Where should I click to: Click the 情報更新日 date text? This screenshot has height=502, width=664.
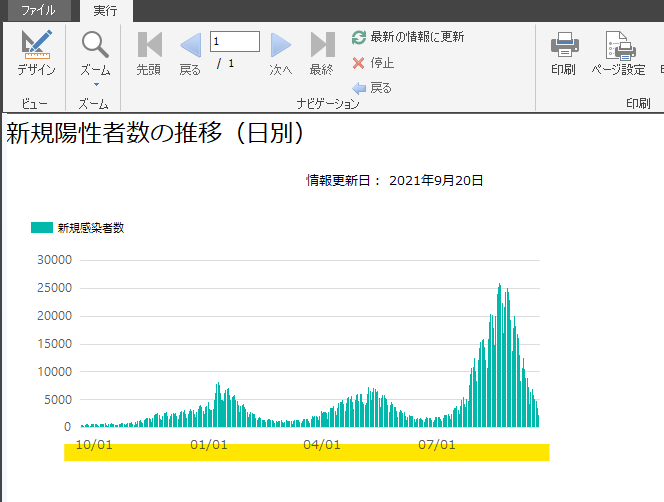point(394,181)
